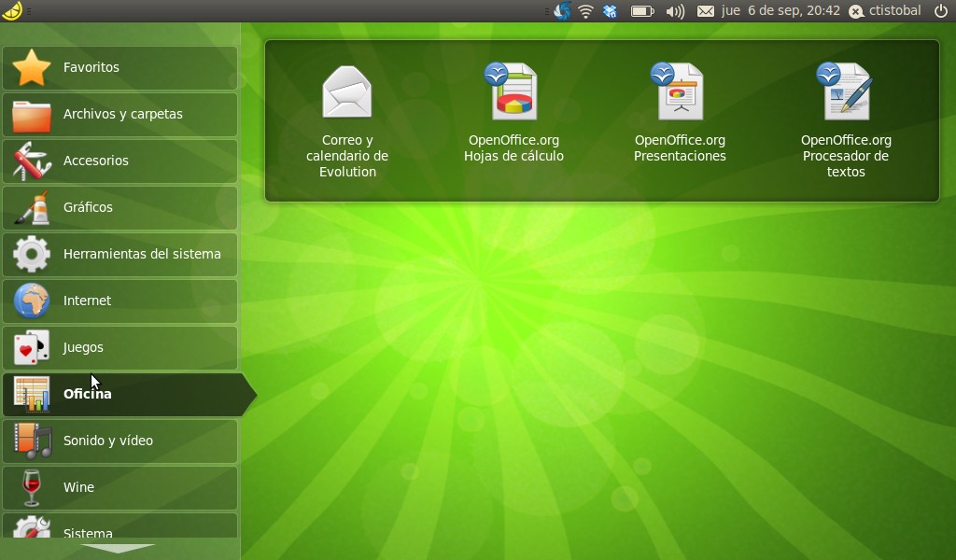Viewport: 956px width, 560px height.
Task: Click the Internet globe icon
Action: click(31, 301)
